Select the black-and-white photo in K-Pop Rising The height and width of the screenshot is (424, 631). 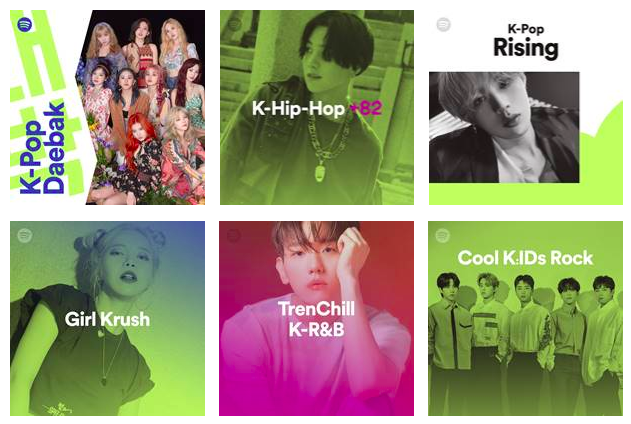(504, 128)
